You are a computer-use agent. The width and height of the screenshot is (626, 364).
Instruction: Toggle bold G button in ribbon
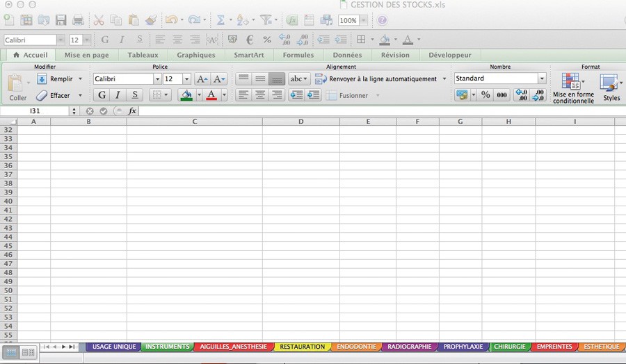click(102, 95)
